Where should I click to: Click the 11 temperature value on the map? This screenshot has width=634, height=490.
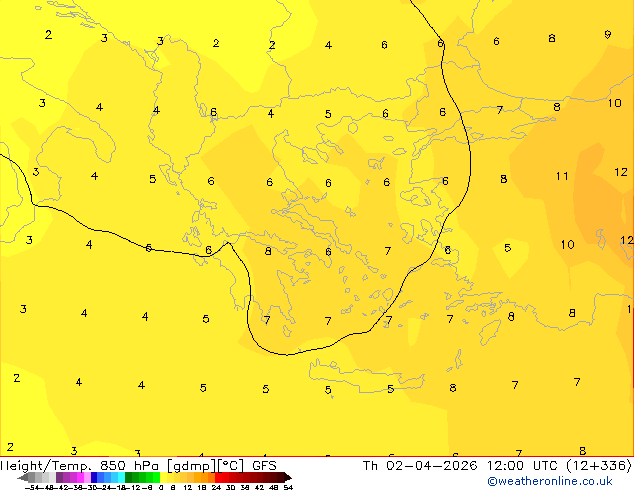point(562,176)
